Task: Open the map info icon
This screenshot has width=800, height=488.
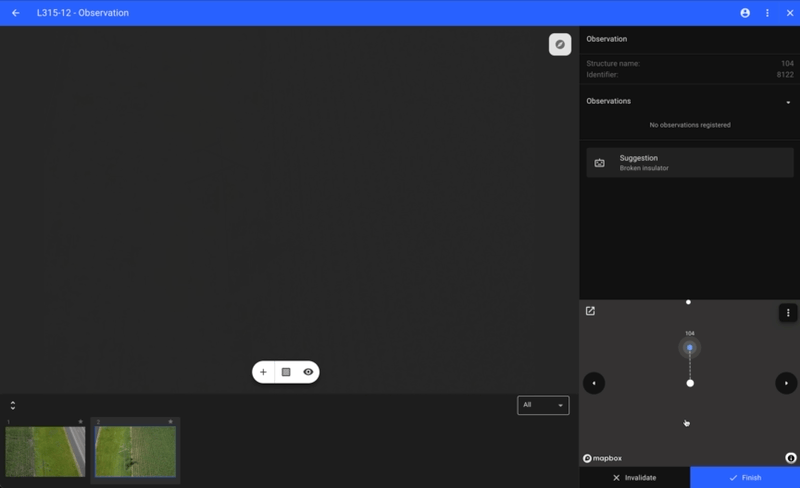Action: (x=791, y=458)
